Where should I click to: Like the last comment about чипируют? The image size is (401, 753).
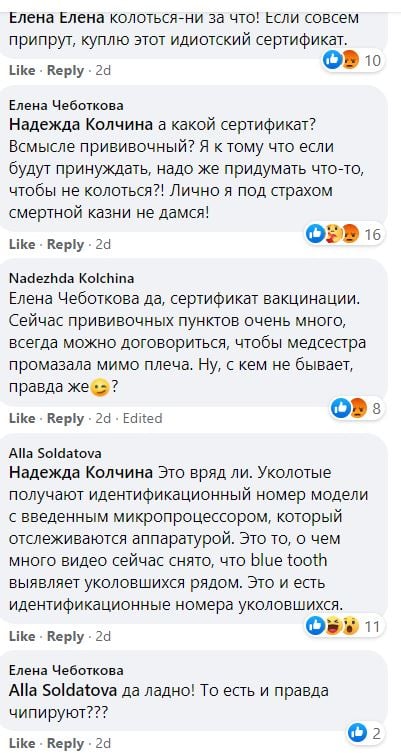click(x=22, y=743)
